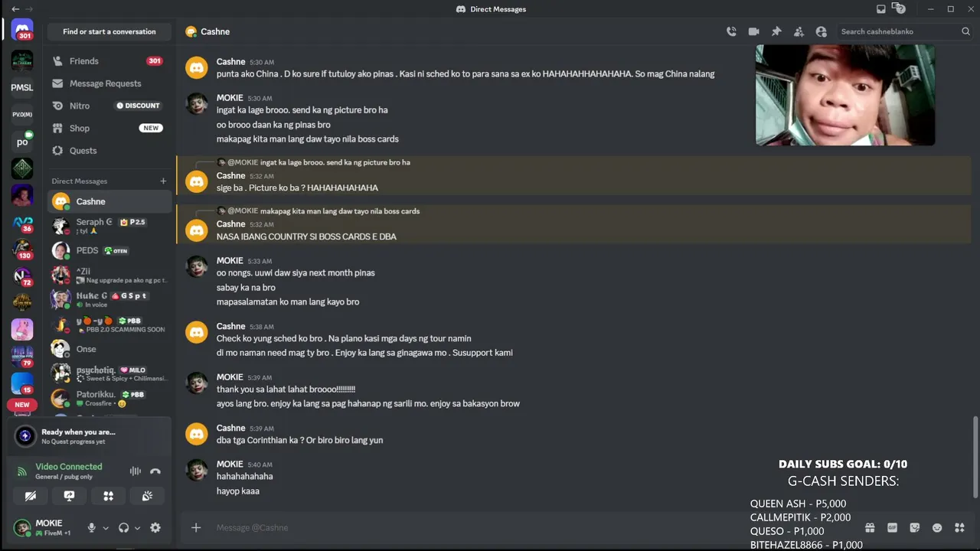The image size is (980, 551).
Task: Create DM with plus icon
Action: (x=163, y=181)
